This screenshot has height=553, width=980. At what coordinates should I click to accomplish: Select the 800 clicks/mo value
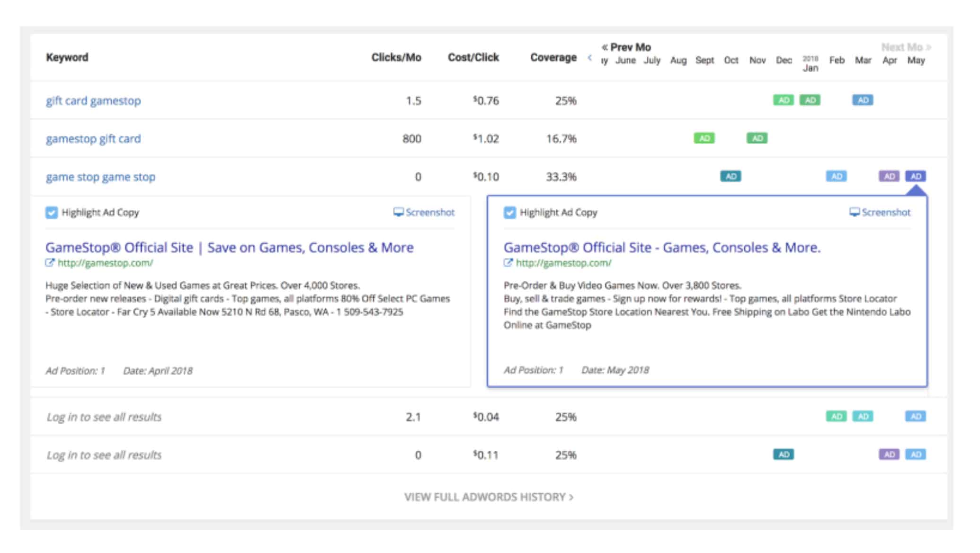(x=412, y=139)
